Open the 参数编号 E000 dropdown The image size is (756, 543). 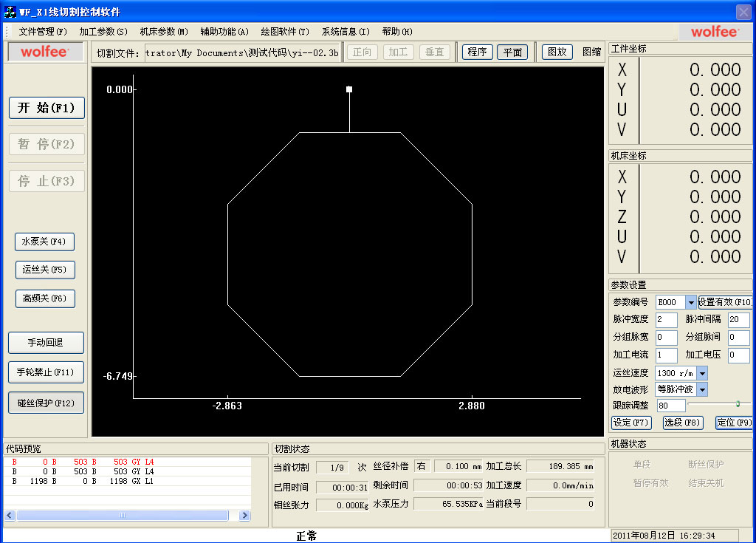(690, 302)
